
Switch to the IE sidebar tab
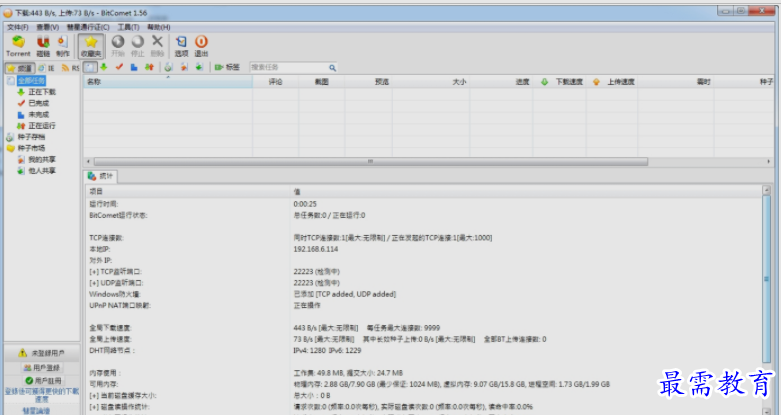pos(47,67)
